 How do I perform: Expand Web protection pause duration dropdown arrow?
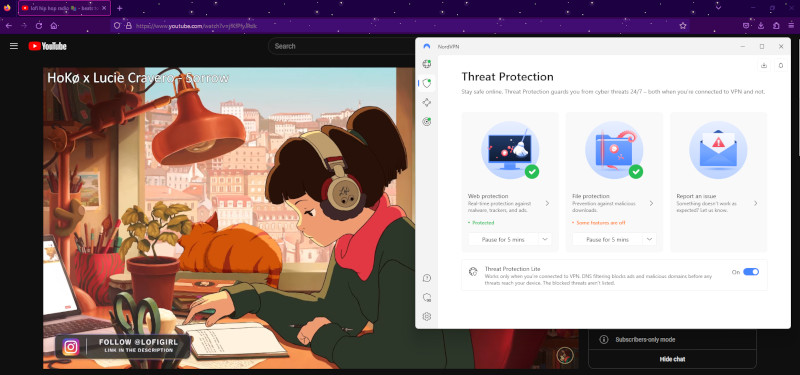click(545, 239)
